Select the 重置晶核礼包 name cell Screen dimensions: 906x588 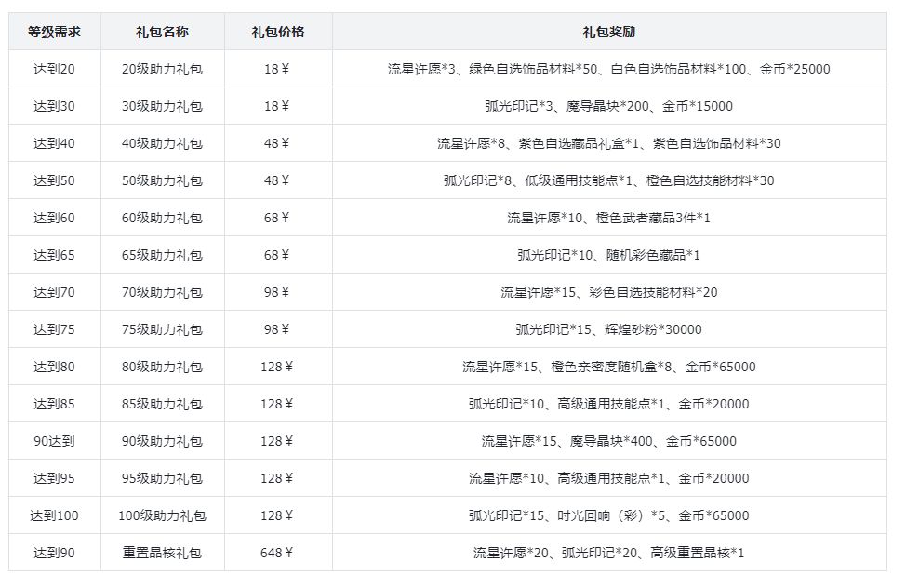(x=163, y=553)
